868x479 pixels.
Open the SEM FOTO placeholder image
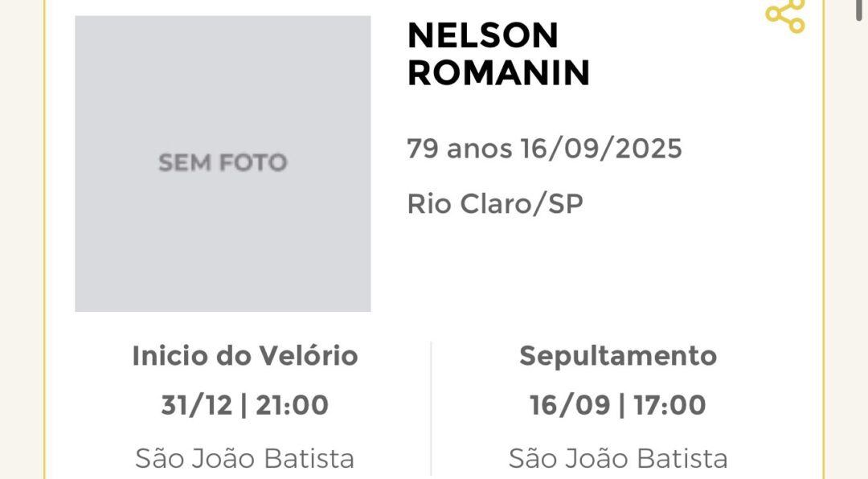click(223, 163)
